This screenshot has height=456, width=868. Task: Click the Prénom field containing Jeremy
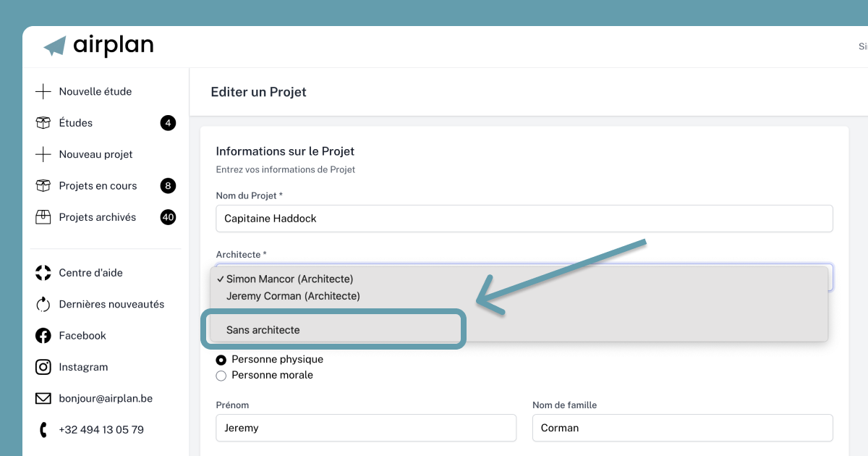tap(366, 428)
